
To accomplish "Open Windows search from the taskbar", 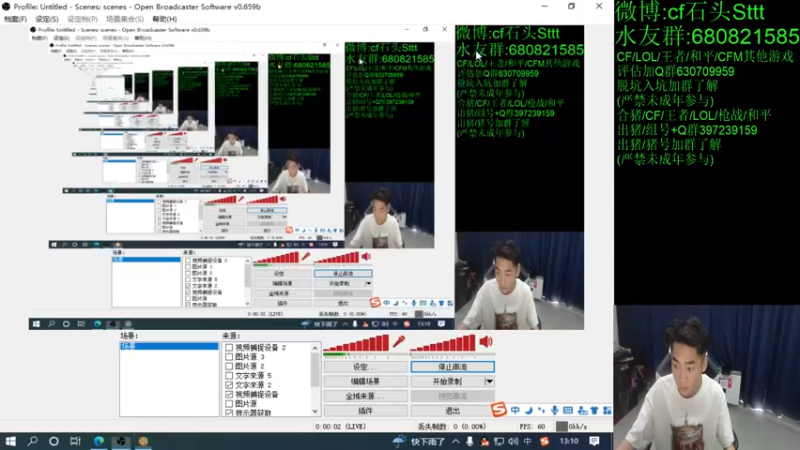I will click(x=33, y=441).
